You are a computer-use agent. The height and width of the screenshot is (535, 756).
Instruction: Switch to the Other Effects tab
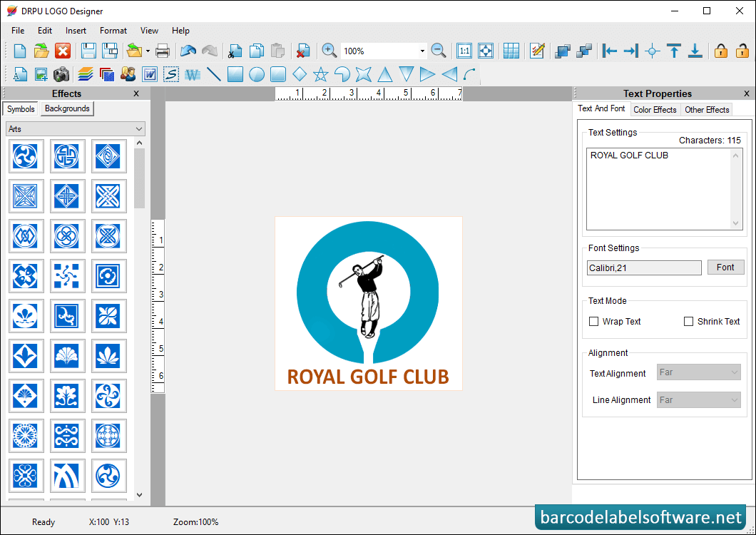707,110
